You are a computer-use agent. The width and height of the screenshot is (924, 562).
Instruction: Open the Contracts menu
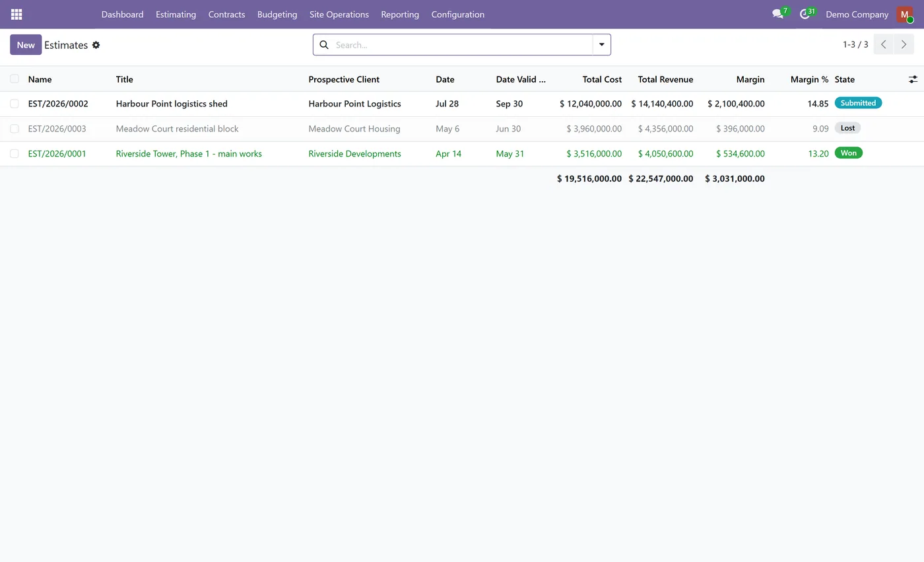point(226,15)
